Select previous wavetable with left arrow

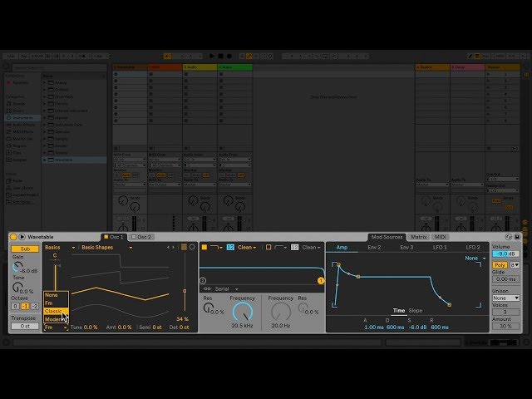point(168,248)
